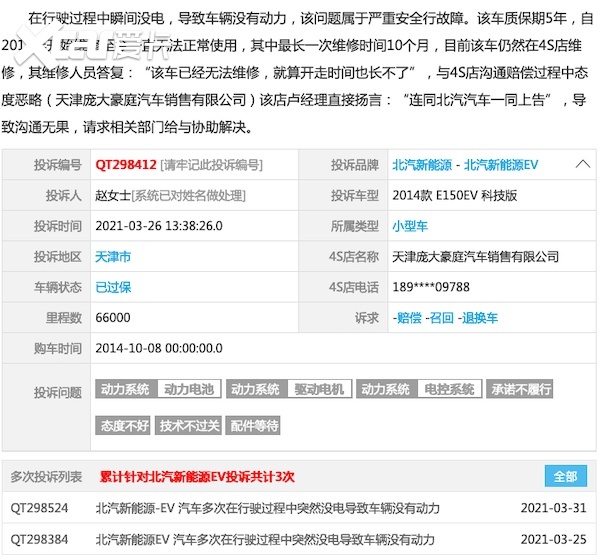Click the 4S phone number 189****09788
The image size is (600, 560).
(431, 287)
